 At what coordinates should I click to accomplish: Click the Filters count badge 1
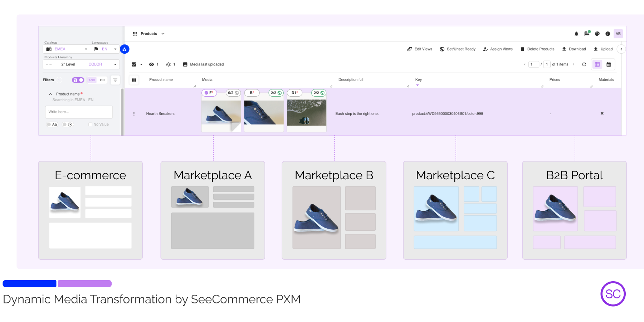pos(59,80)
